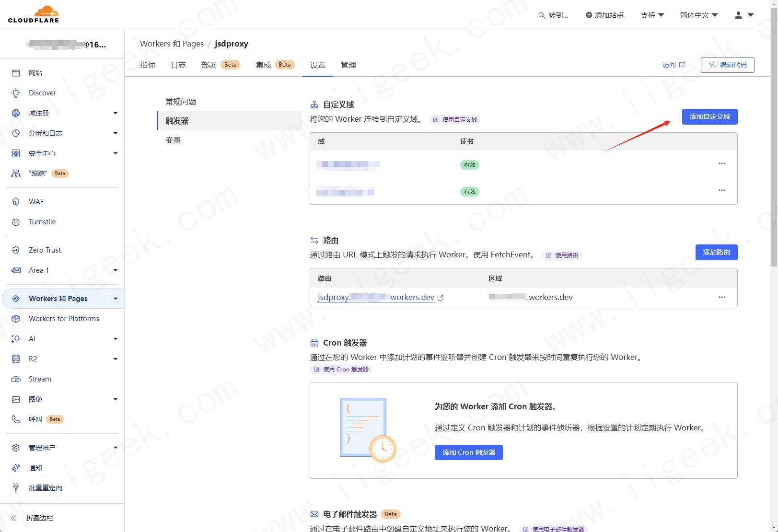Click the 添加站点 button
This screenshot has width=778, height=532.
[x=605, y=15]
